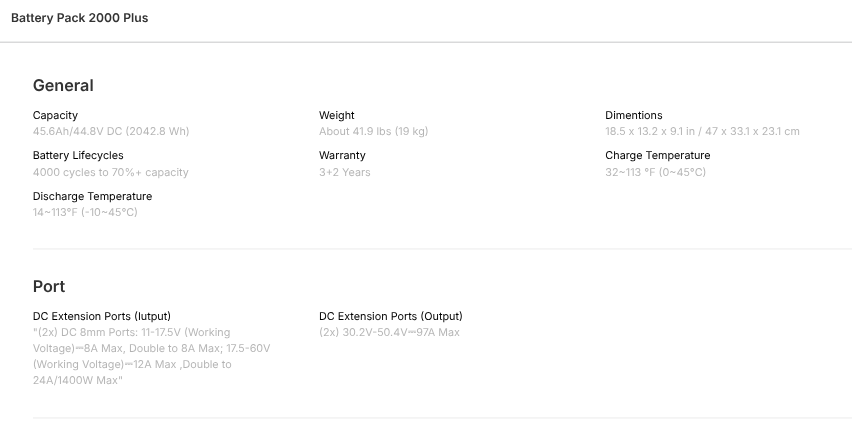Select the 18.5 x 13.2 x 9.1 in value
The height and width of the screenshot is (421, 852).
(702, 131)
